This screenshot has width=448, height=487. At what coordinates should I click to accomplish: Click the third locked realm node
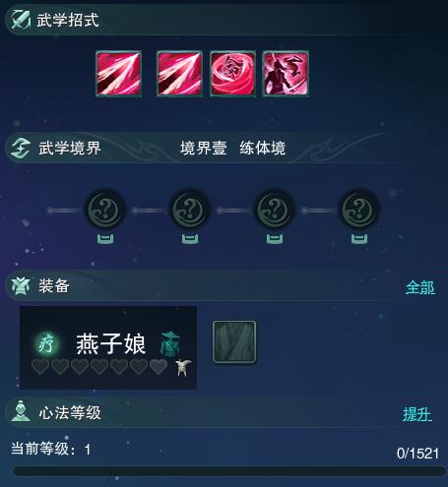[x=275, y=209]
